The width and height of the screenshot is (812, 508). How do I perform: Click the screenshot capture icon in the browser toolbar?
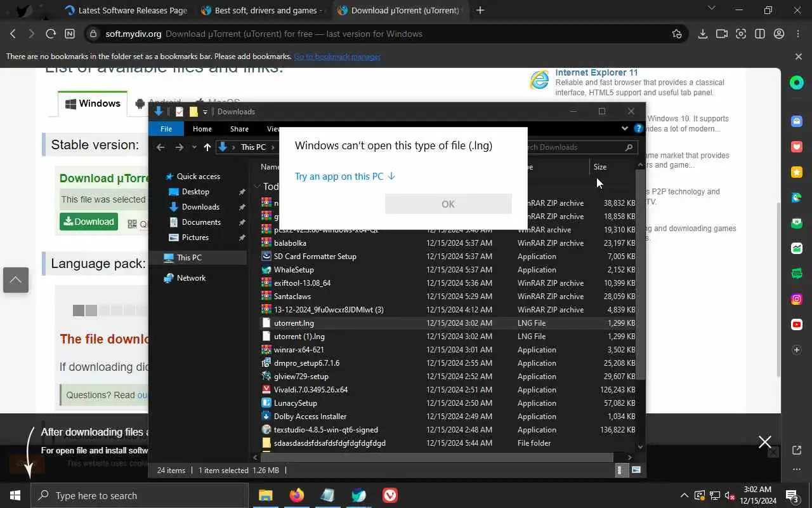click(740, 34)
